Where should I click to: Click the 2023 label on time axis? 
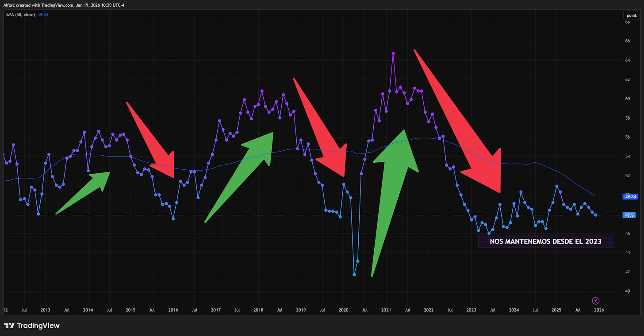pyautogui.click(x=471, y=310)
